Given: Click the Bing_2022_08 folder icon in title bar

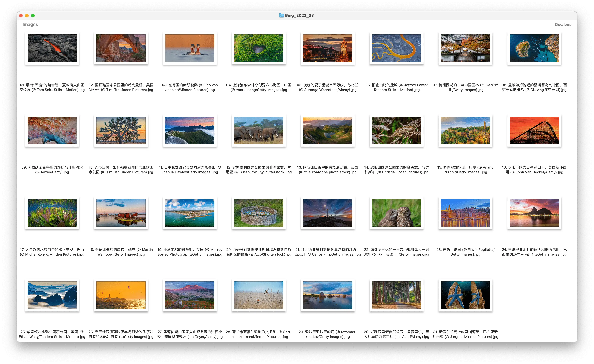Looking at the screenshot, I should coord(281,15).
